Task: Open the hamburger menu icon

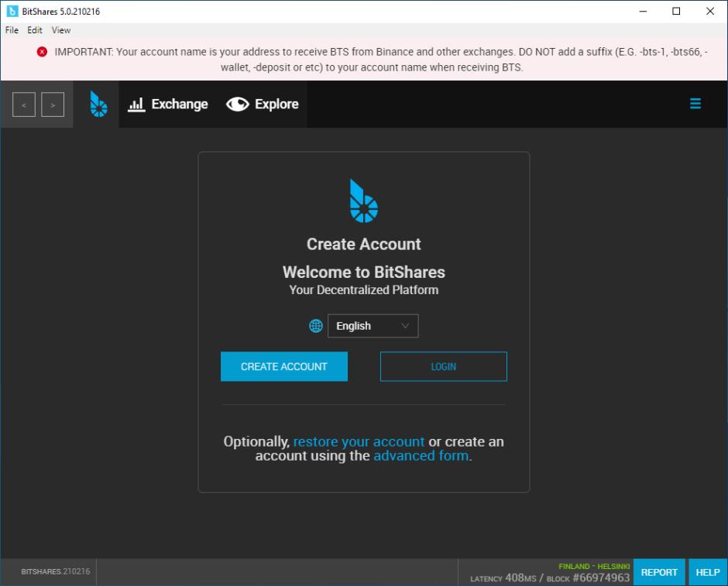Action: tap(695, 104)
